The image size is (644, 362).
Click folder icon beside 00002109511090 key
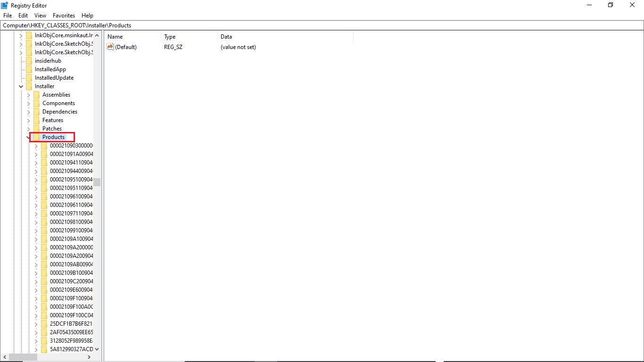pos(44,188)
